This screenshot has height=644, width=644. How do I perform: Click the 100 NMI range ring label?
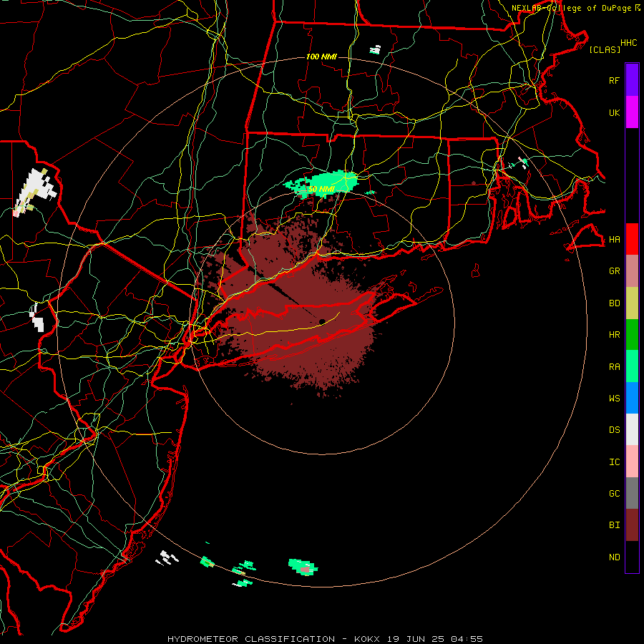click(321, 57)
